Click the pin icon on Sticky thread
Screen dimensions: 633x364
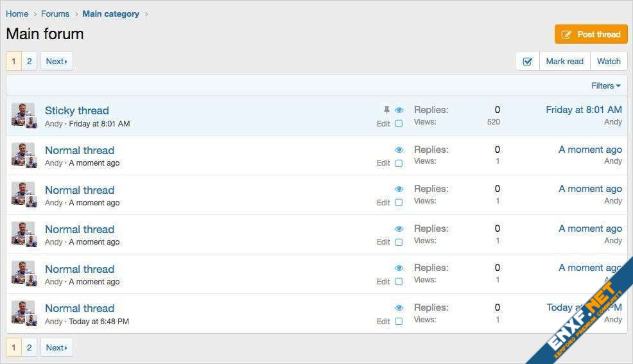(386, 110)
